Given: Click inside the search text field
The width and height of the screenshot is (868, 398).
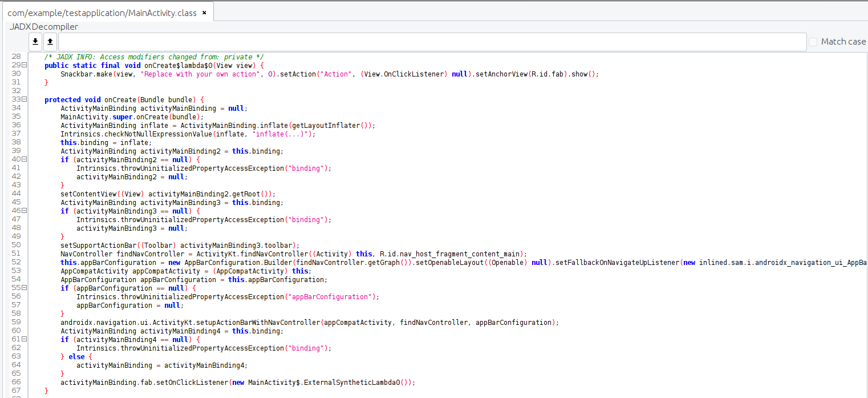Looking at the screenshot, I should (x=432, y=42).
